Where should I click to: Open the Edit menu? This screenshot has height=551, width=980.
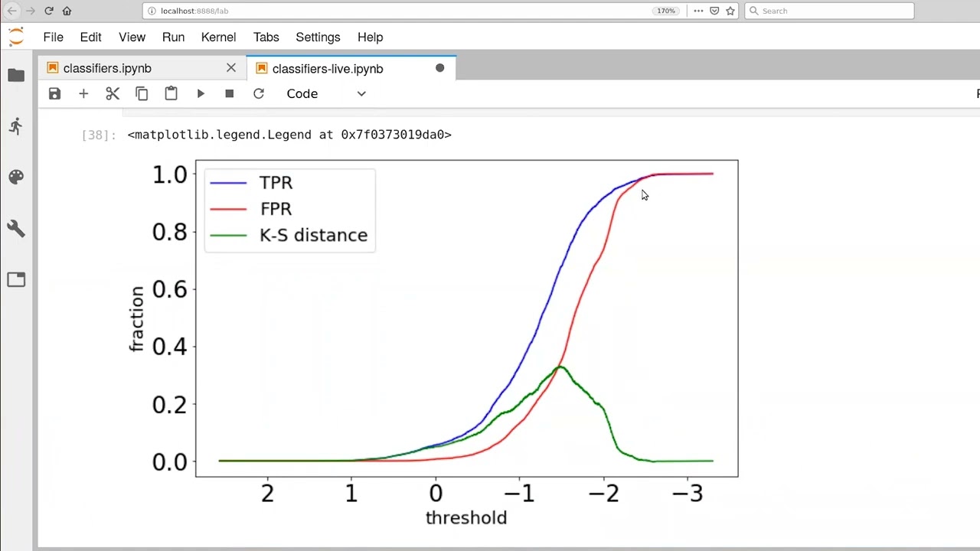click(90, 37)
